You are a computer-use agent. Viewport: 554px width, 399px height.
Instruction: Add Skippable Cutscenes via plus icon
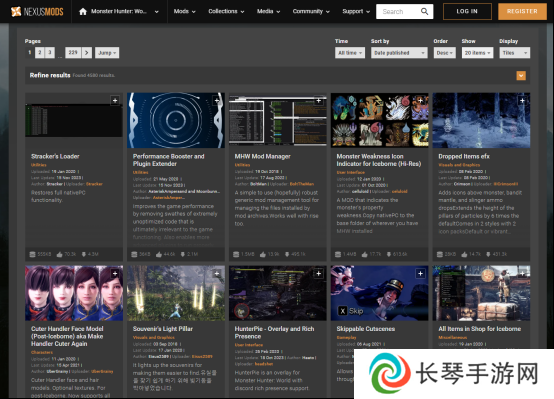pyautogui.click(x=420, y=273)
